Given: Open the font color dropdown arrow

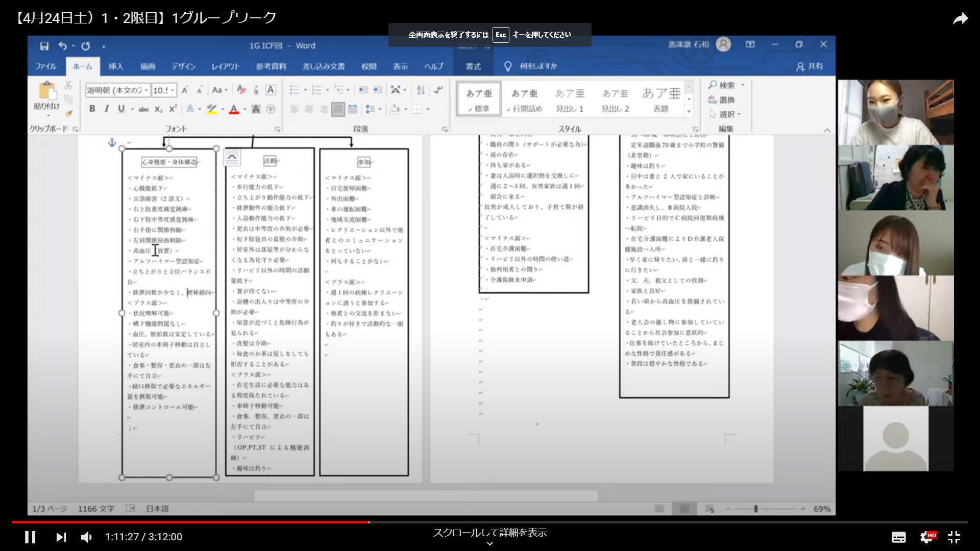Looking at the screenshot, I should pos(245,109).
